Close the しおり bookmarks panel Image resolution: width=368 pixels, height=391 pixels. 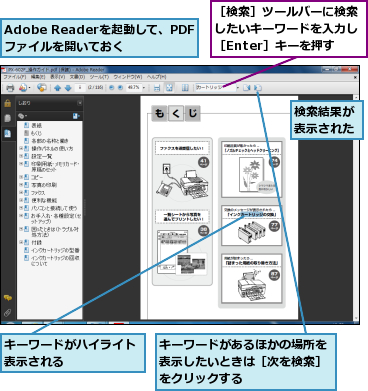click(79, 103)
